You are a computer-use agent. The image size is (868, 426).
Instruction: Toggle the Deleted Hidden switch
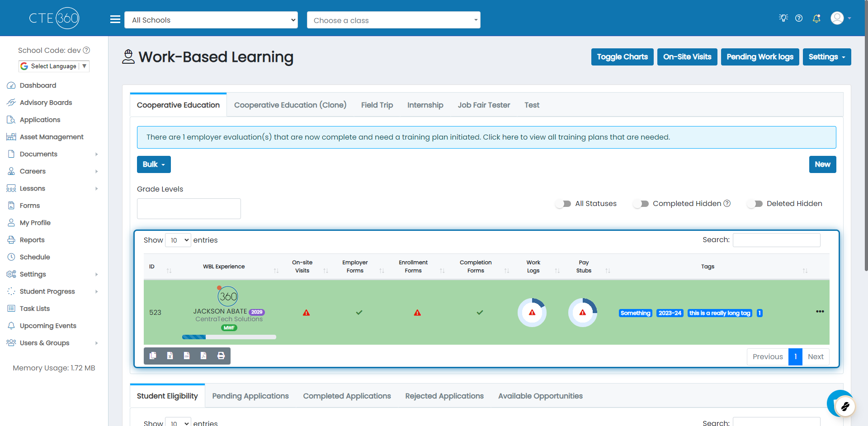[x=755, y=204]
